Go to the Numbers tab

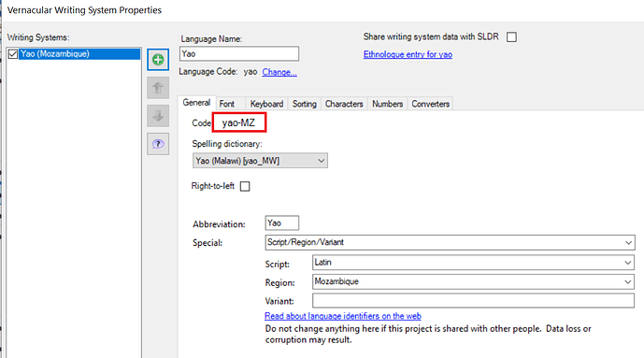point(387,104)
